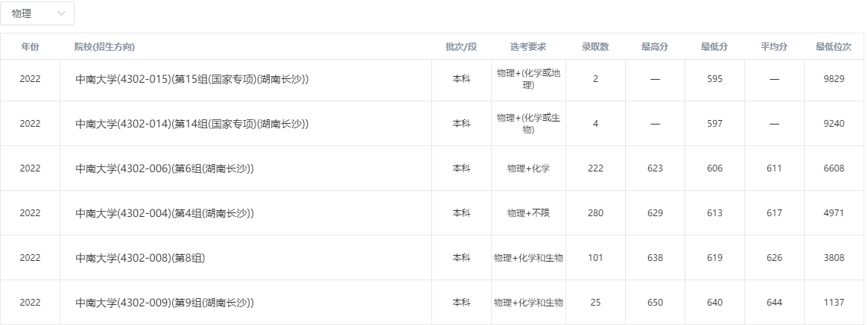Open 中南大学(4302-014) 第14组 entry
This screenshot has height=325, width=868.
[191, 124]
